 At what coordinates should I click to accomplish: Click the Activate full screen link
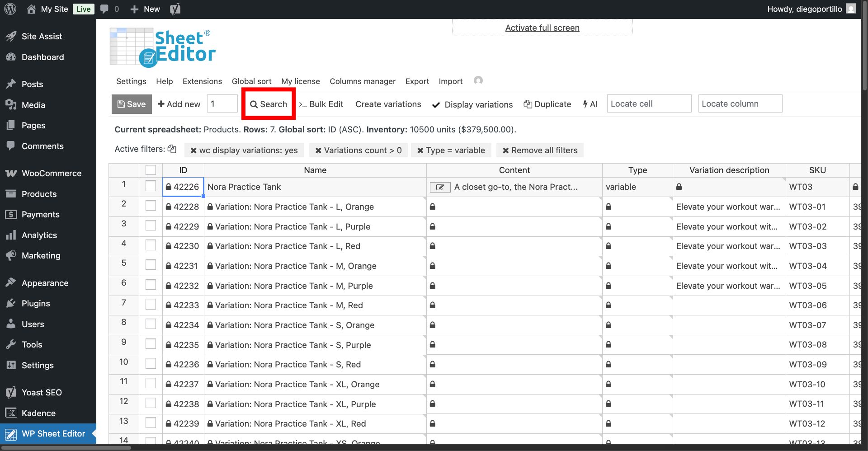point(542,28)
